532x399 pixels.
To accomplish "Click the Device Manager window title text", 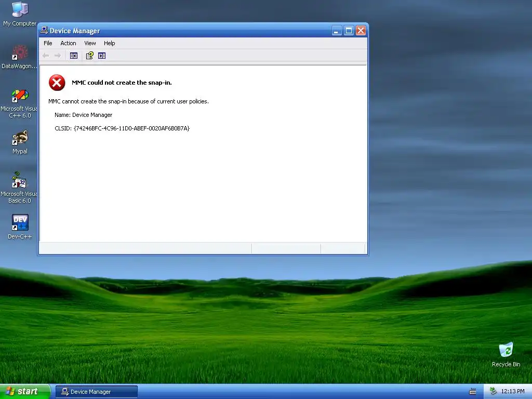I will coord(75,31).
